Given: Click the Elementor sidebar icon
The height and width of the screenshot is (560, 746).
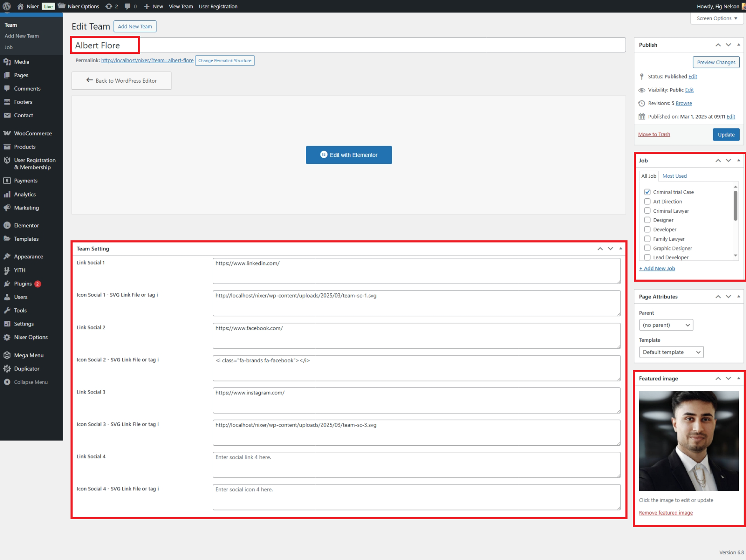Looking at the screenshot, I should 7,225.
